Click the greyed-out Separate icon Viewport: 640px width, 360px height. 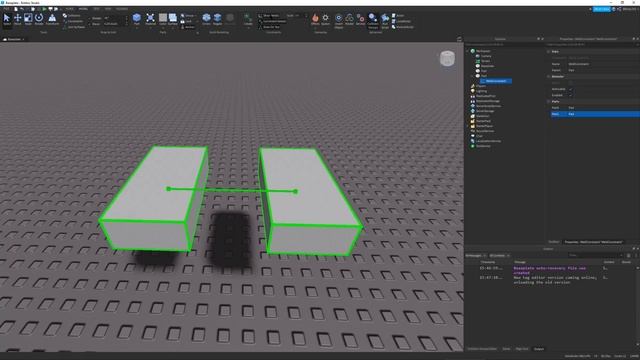click(x=230, y=19)
